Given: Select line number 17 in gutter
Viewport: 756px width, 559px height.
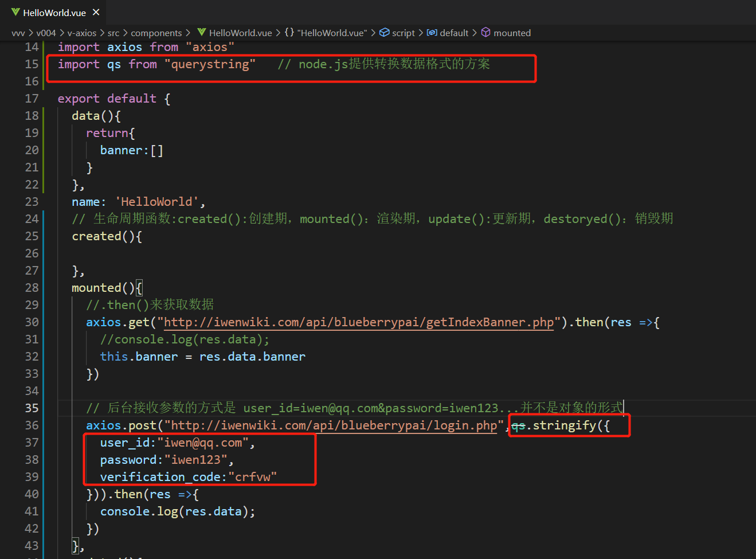Looking at the screenshot, I should (x=32, y=99).
